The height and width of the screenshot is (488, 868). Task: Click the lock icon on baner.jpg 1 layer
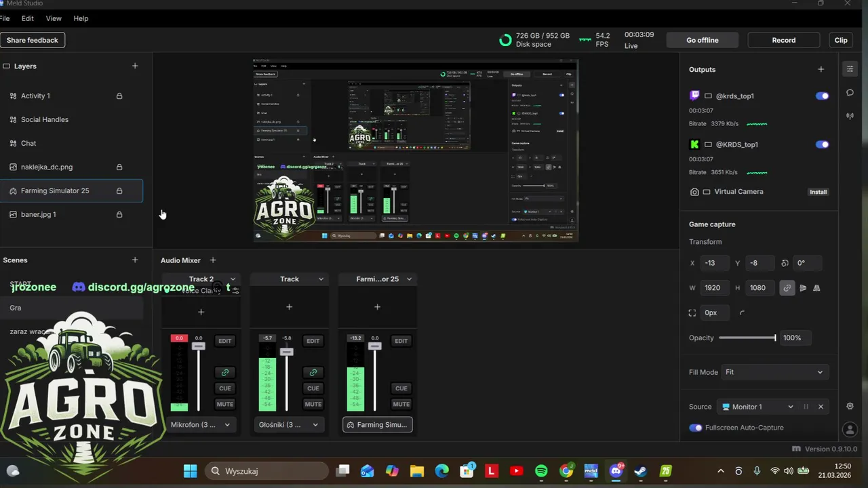(x=119, y=215)
